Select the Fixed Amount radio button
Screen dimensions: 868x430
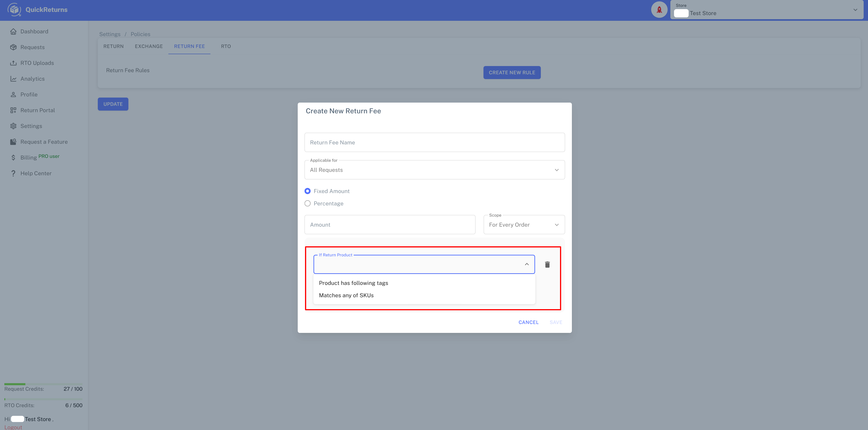tap(307, 191)
